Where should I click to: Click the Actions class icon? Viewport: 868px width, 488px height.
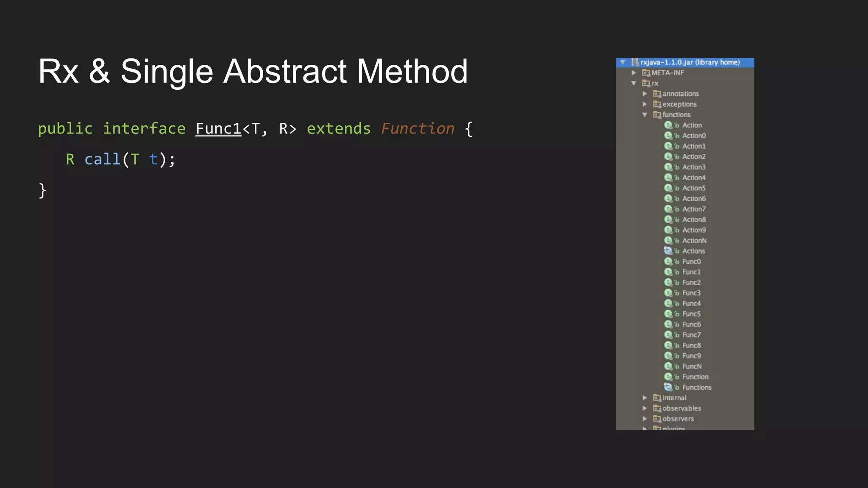pyautogui.click(x=668, y=251)
